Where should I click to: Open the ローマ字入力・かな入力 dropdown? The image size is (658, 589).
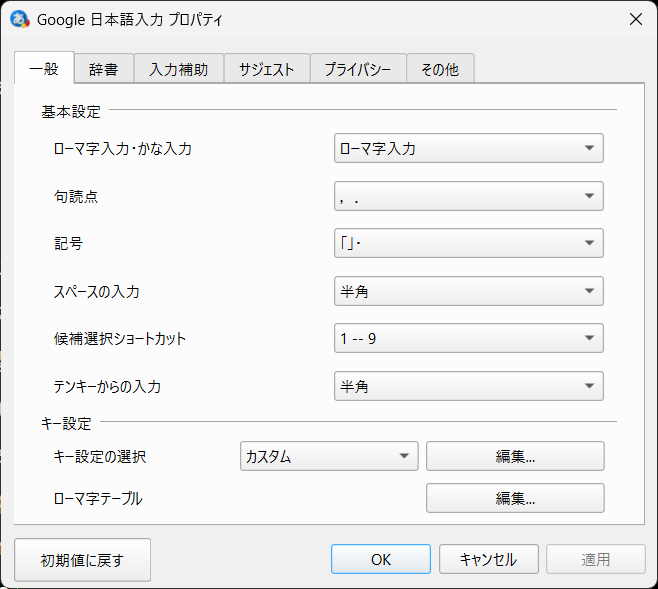pyautogui.click(x=469, y=148)
